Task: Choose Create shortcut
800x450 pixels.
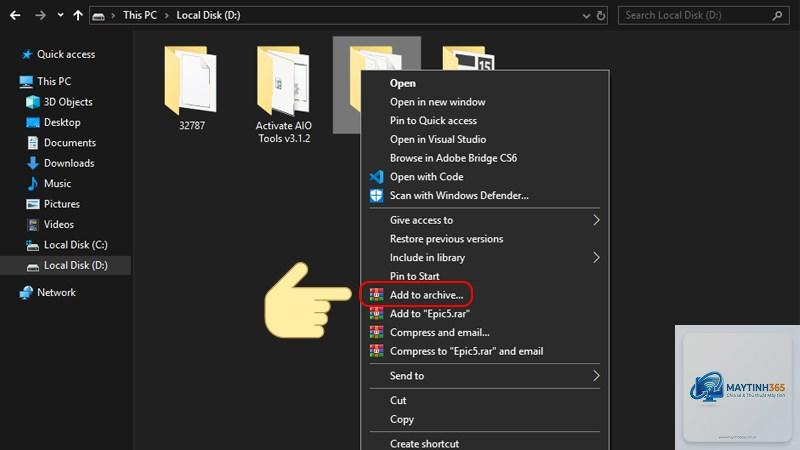Action: (424, 443)
